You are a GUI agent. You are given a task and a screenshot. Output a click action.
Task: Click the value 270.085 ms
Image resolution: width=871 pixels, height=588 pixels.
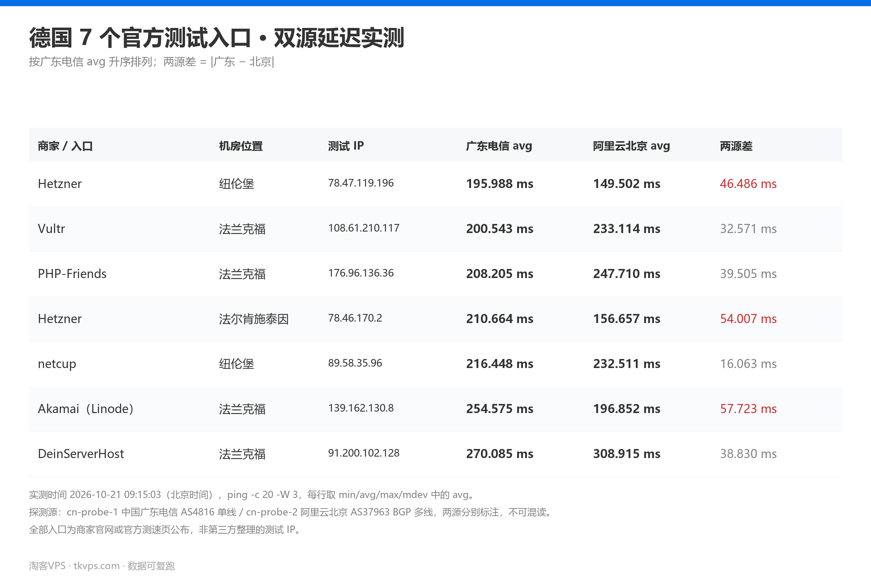click(500, 454)
